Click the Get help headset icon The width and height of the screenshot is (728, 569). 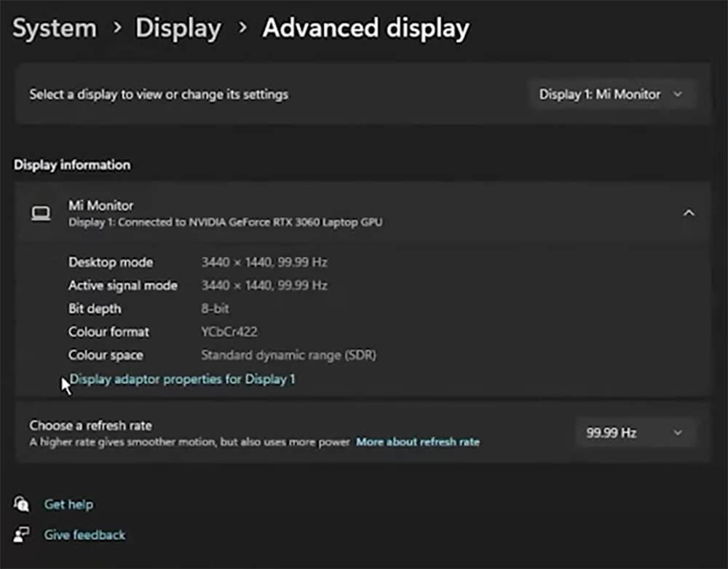(x=21, y=504)
